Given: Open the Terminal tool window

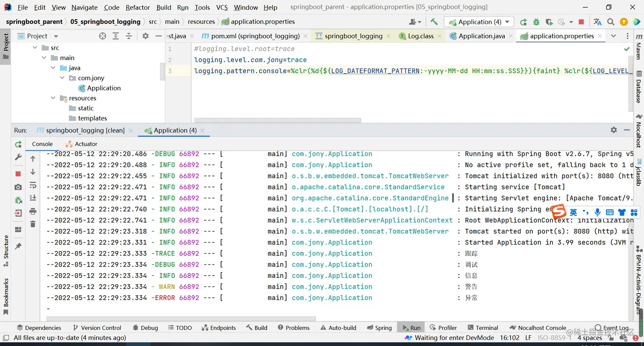Looking at the screenshot, I should point(483,328).
